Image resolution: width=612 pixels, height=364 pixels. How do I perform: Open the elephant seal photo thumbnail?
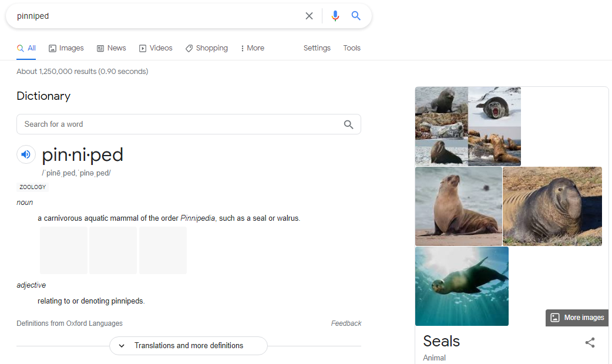pyautogui.click(x=552, y=206)
